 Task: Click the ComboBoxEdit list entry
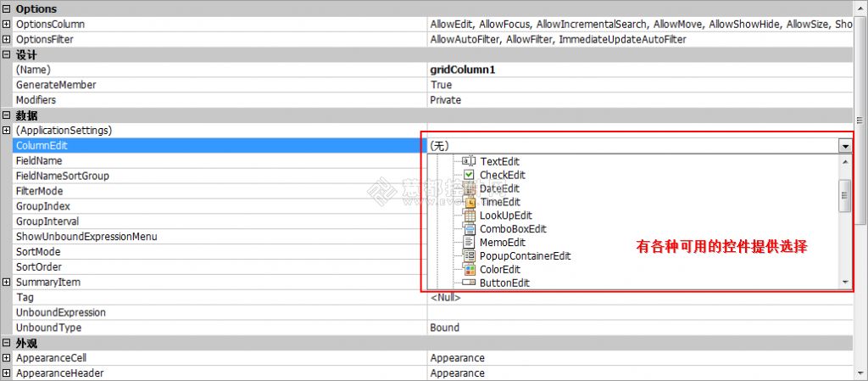point(513,229)
